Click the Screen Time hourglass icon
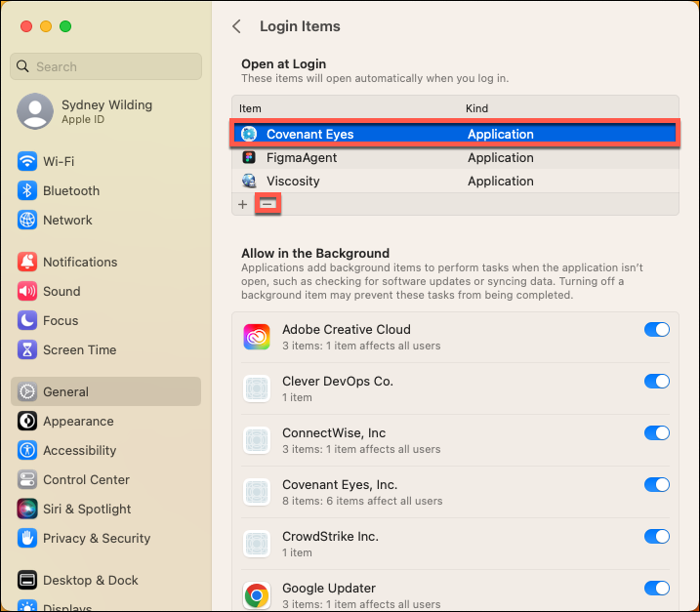This screenshot has width=700, height=612. coord(27,349)
